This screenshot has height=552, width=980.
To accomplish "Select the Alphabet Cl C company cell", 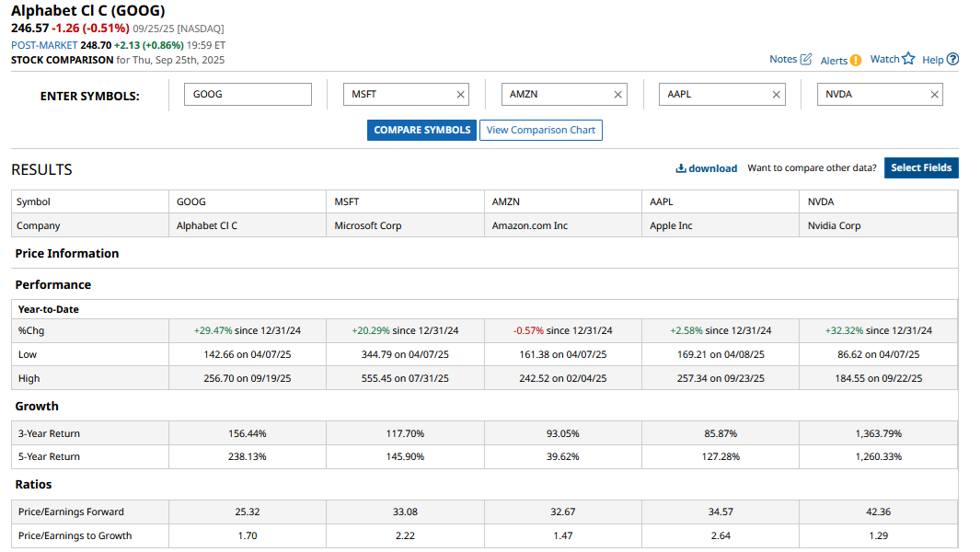I will [x=248, y=225].
